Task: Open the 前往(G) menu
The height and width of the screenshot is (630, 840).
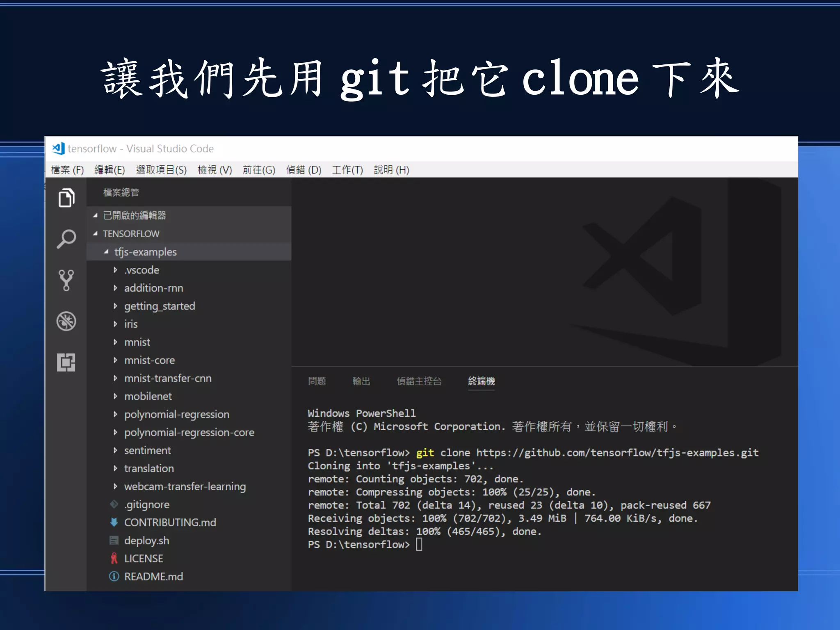Action: (x=259, y=170)
